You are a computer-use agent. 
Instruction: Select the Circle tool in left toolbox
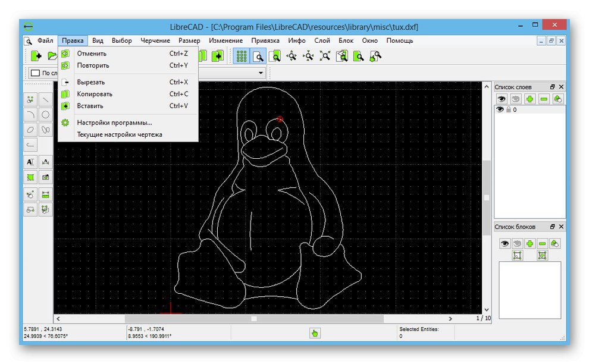pyautogui.click(x=45, y=115)
